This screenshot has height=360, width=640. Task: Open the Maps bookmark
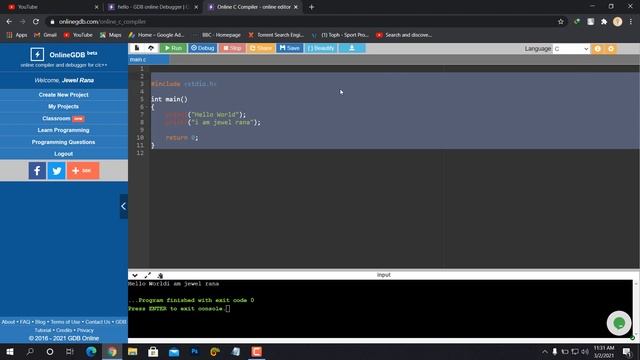pyautogui.click(x=111, y=35)
